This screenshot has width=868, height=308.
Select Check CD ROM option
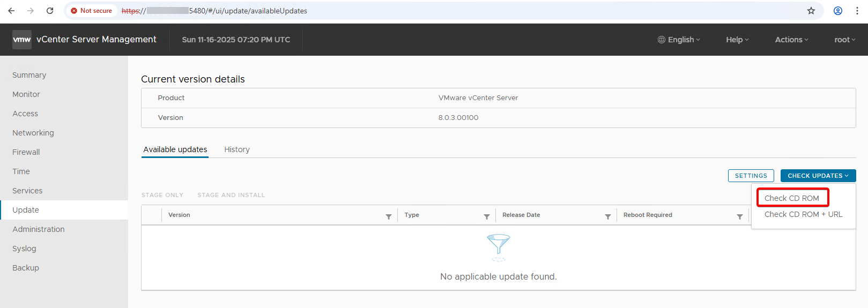point(792,198)
